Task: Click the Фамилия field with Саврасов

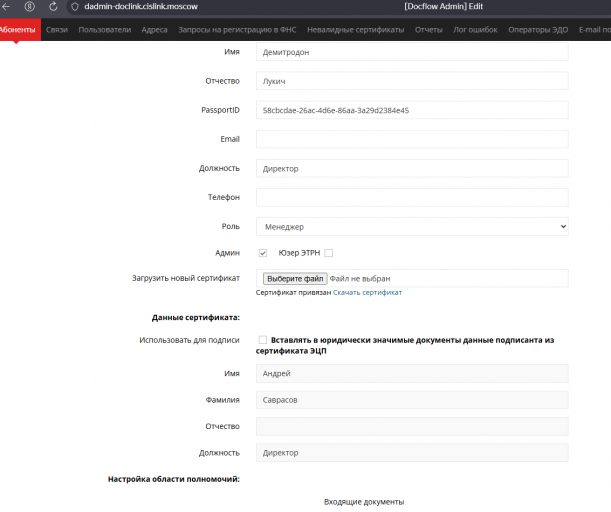Action: coord(412,400)
